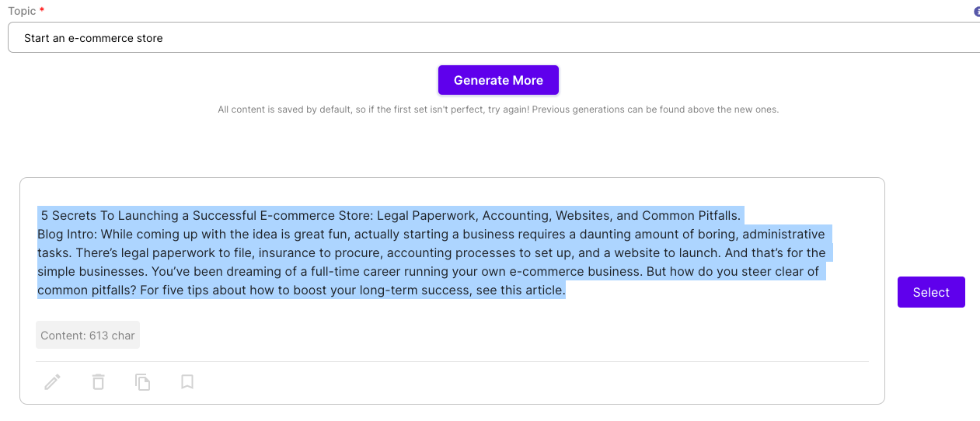Click the info icon beside Topic field
The height and width of the screenshot is (421, 980).
(x=976, y=12)
